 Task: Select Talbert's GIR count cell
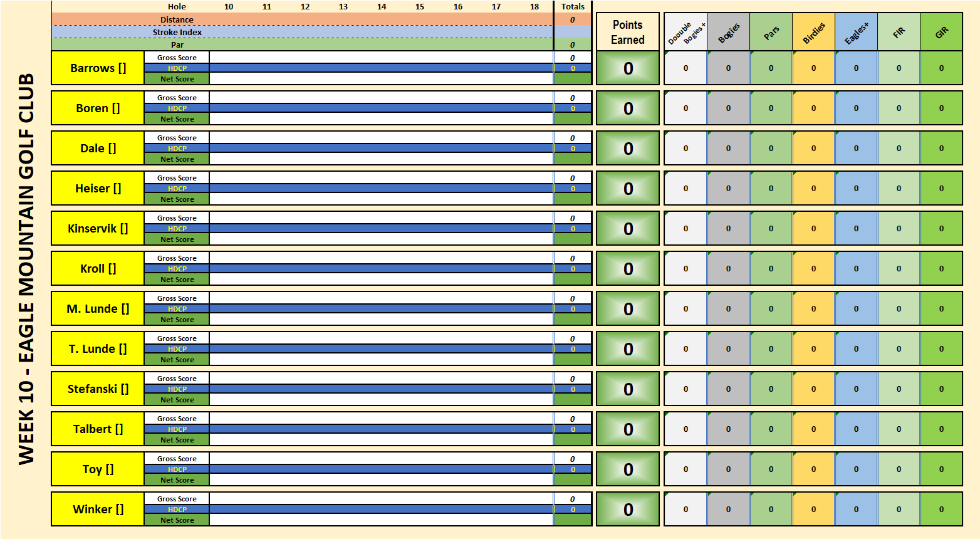point(941,429)
